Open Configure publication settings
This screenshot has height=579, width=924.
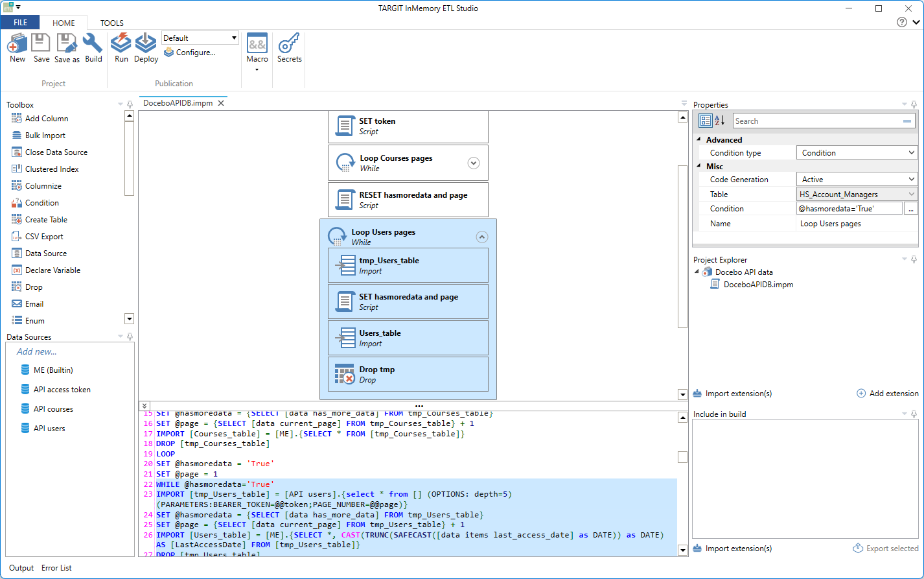point(189,53)
